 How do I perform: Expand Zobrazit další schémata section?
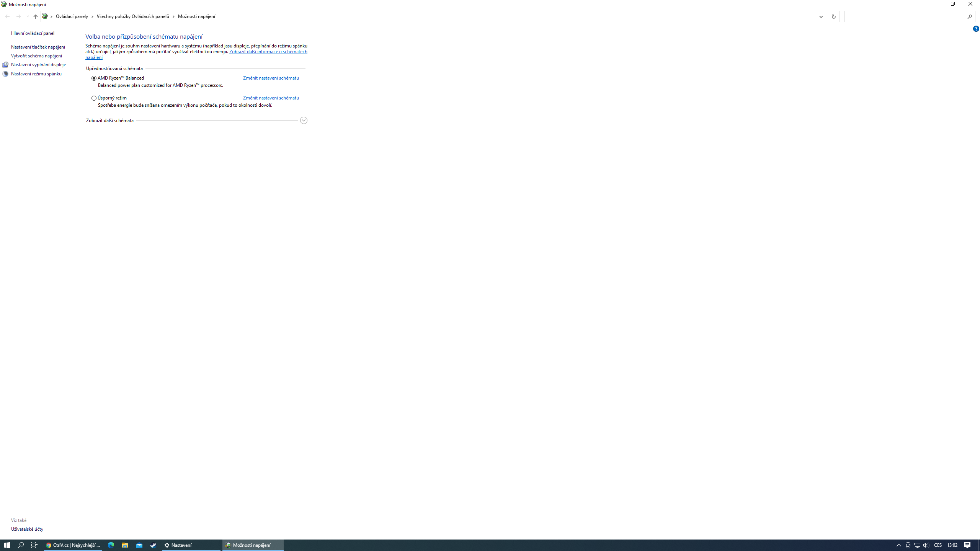[x=304, y=121]
